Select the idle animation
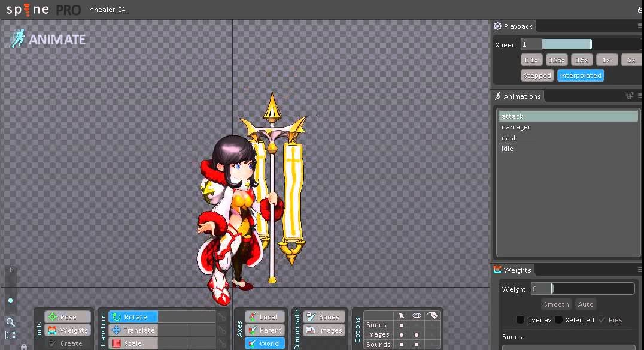Image resolution: width=644 pixels, height=350 pixels. point(508,148)
